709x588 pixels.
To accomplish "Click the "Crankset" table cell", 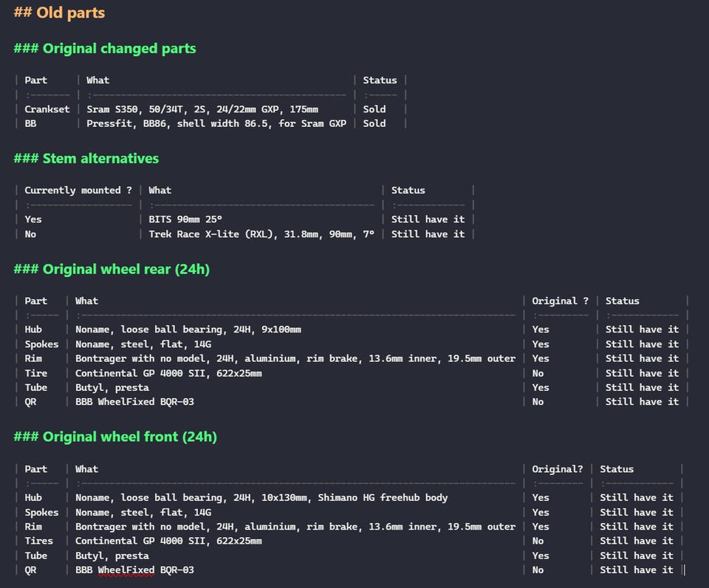I will 47,109.
